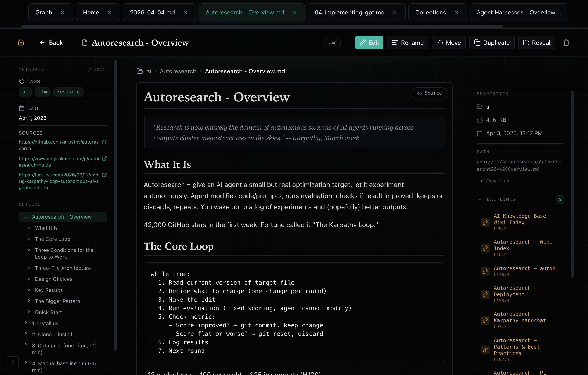Image resolution: width=588 pixels, height=375 pixels.
Task: Click the Rename button
Action: point(407,43)
